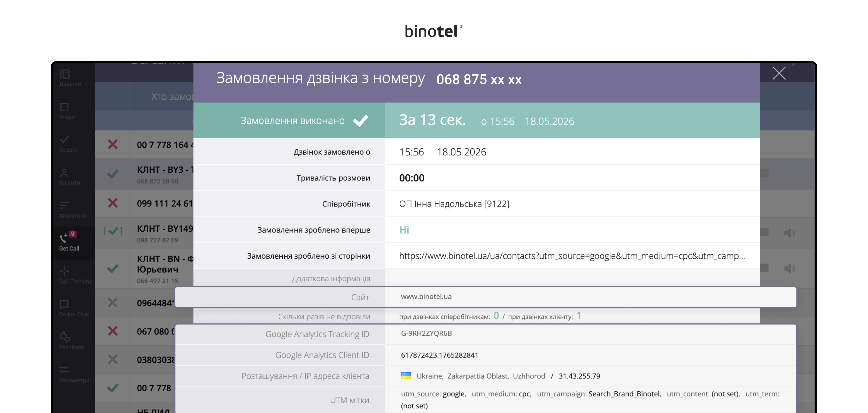Click the gray X beside 0380303 row
The image size is (868, 413).
113,359
